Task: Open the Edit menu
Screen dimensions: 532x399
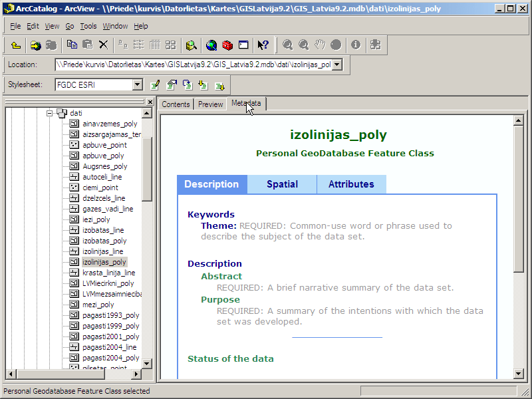Action: click(33, 26)
